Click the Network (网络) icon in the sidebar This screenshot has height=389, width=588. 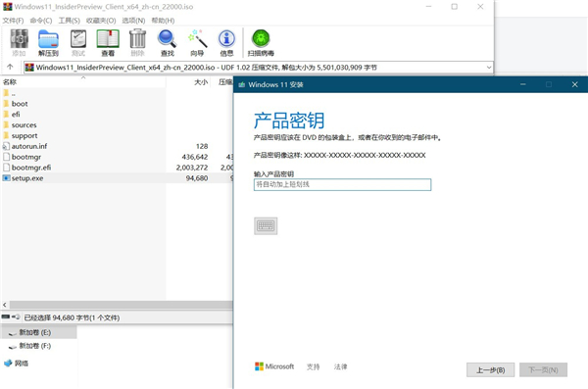pos(8,364)
